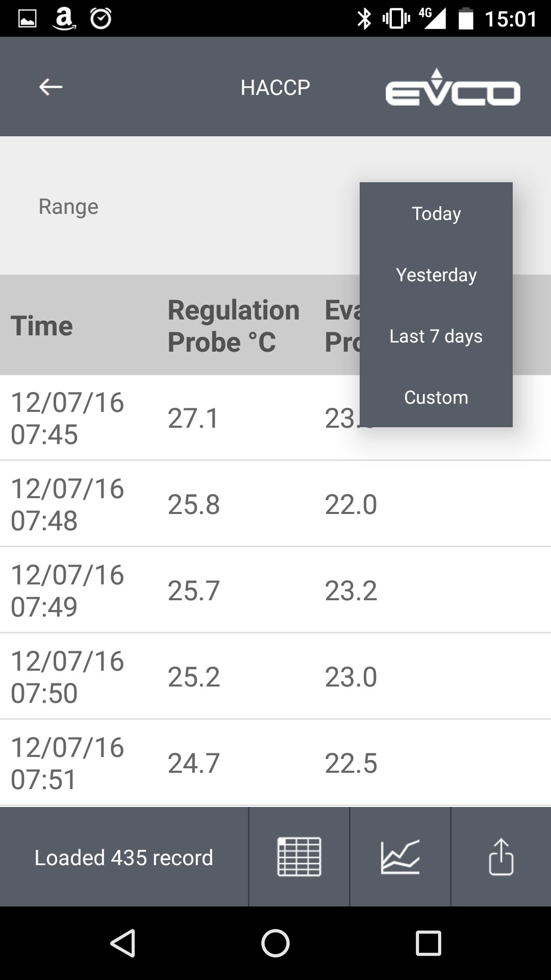Click the Time column header

(x=42, y=326)
